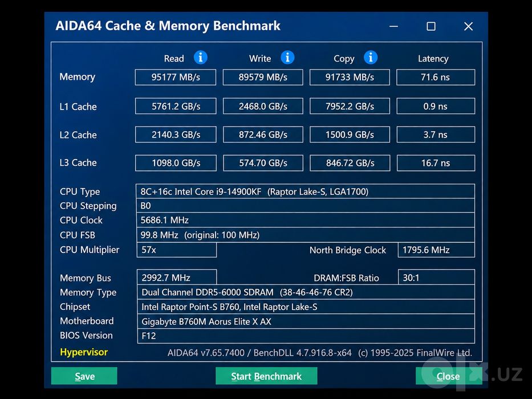Click the Memory row label
532x399 pixels.
[x=77, y=77]
